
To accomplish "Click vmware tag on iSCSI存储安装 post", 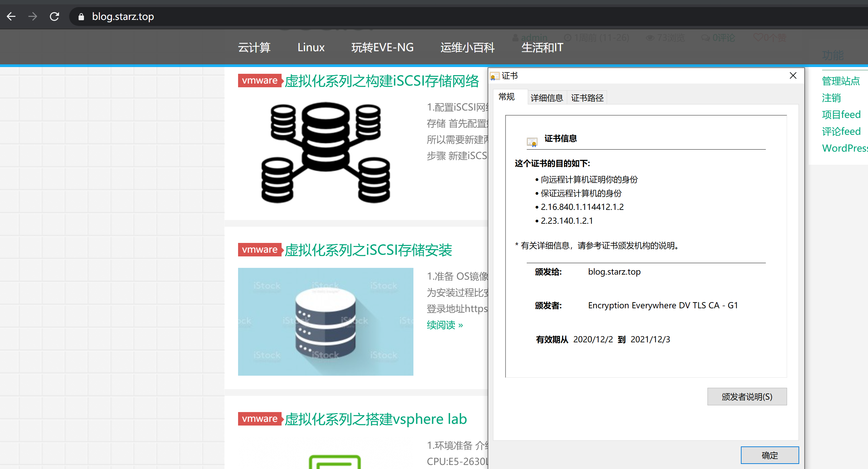I will point(260,250).
